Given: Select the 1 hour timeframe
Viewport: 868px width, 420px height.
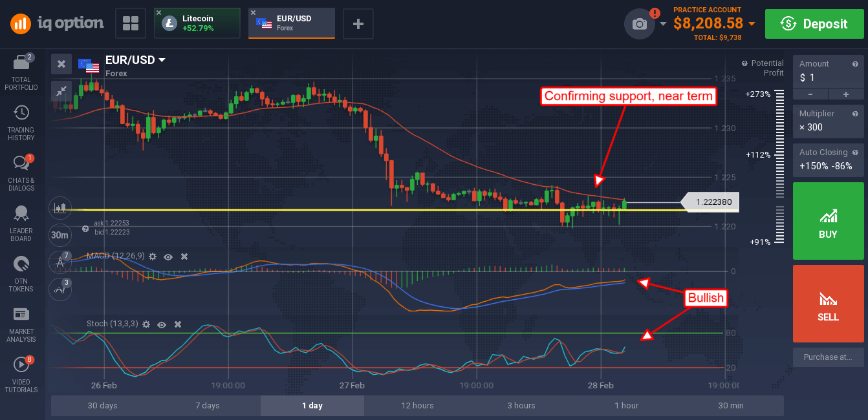Looking at the screenshot, I should point(626,406).
